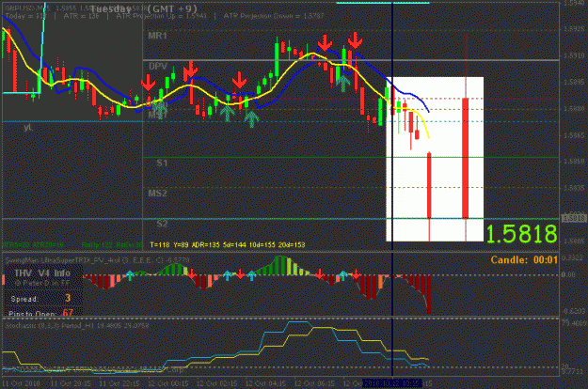The height and width of the screenshot is (389, 588).
Task: Click the MS2 mid-support label
Action: (x=157, y=194)
